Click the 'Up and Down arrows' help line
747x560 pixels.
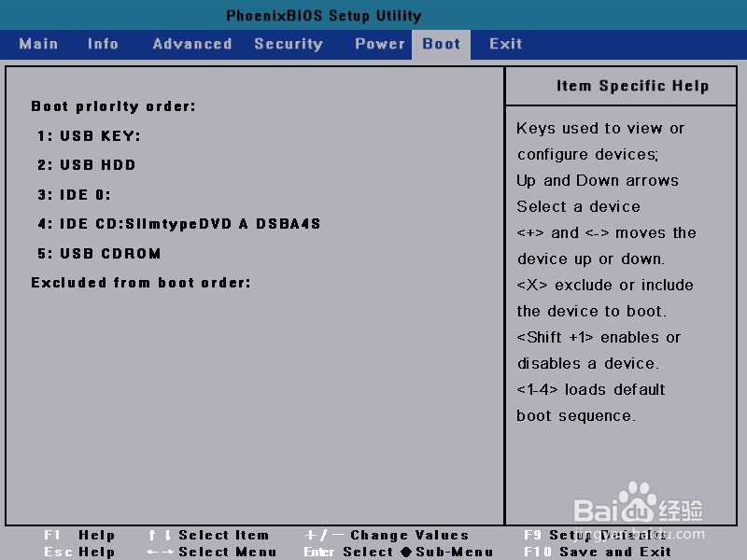click(x=598, y=181)
